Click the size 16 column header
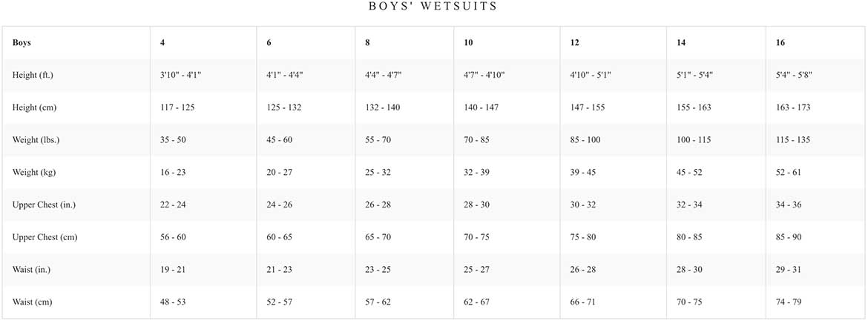Viewport: 868px width, 332px height. pyautogui.click(x=780, y=42)
